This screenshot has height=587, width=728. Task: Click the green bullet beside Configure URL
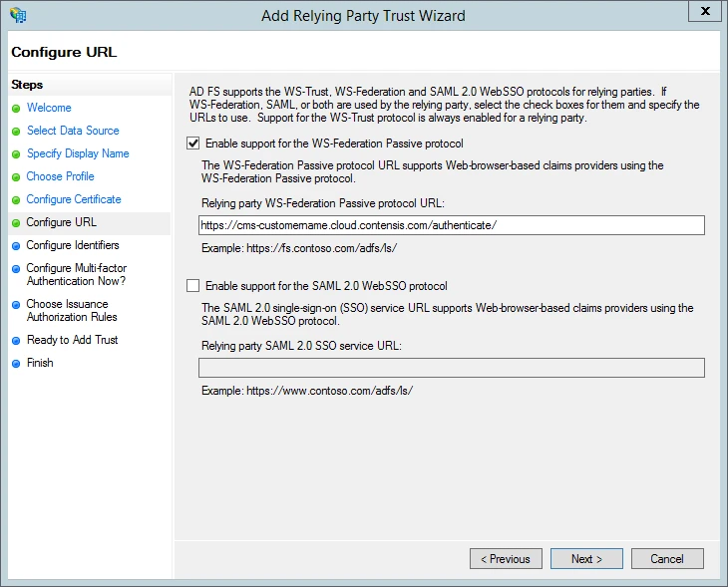(x=16, y=223)
